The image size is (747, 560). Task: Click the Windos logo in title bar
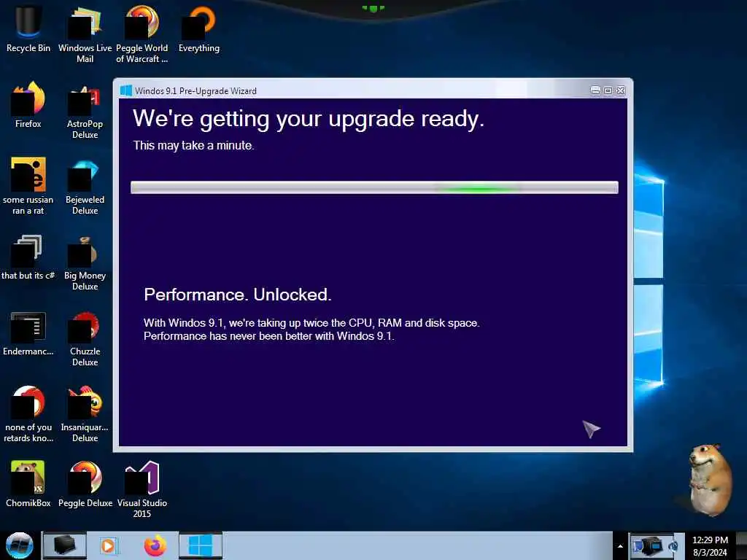[125, 90]
